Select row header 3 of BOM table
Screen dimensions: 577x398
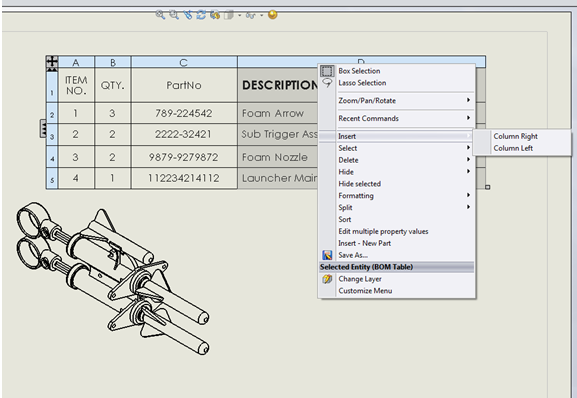(x=52, y=135)
